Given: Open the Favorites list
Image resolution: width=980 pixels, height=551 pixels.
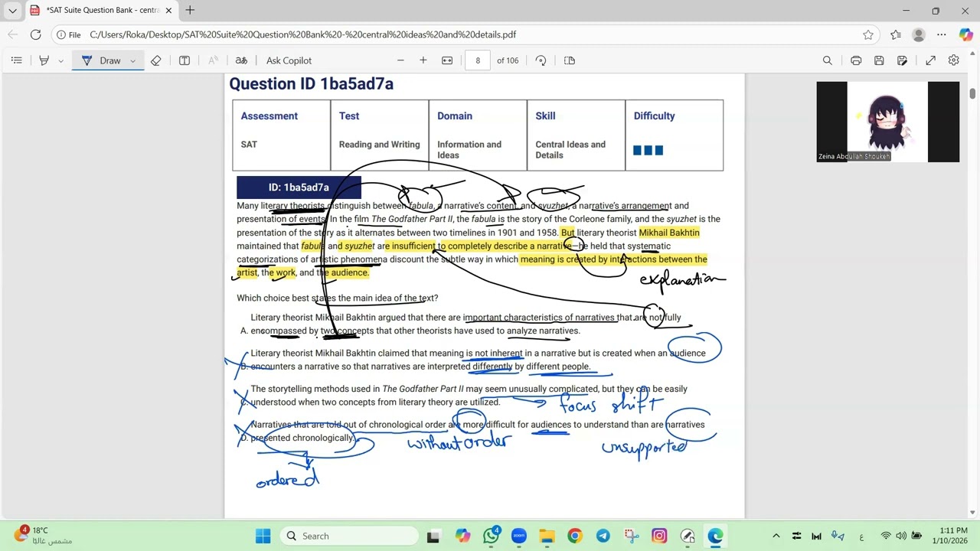Looking at the screenshot, I should 896,34.
